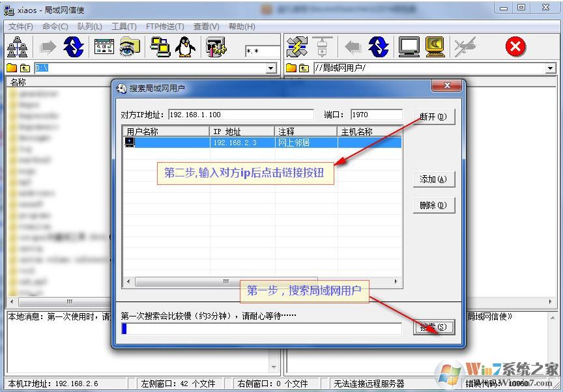Click the blue refresh icon on the left toolbar

(x=73, y=47)
